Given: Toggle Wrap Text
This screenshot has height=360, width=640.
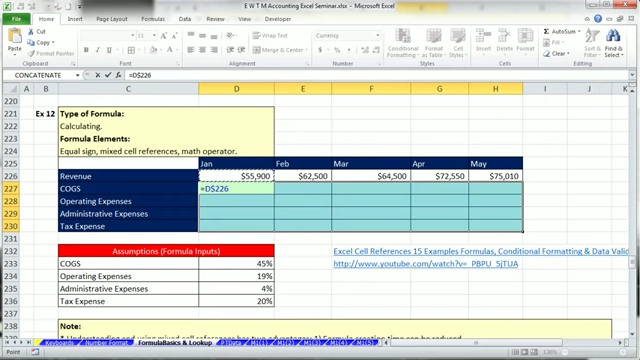Looking at the screenshot, I should coord(270,36).
